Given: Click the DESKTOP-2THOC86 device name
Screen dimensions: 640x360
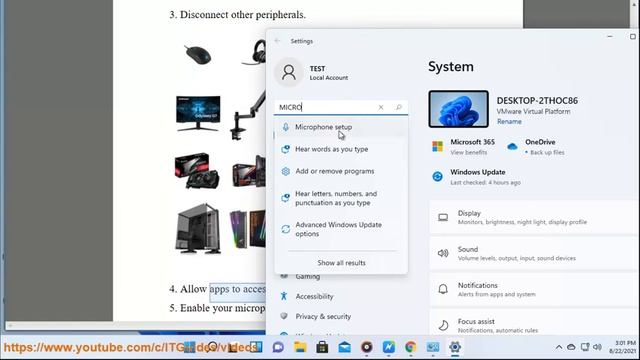Looking at the screenshot, I should pyautogui.click(x=537, y=100).
